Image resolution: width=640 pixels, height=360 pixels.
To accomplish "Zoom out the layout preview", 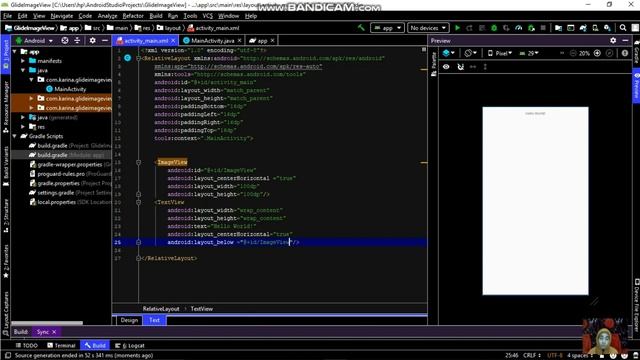I will (x=573, y=53).
